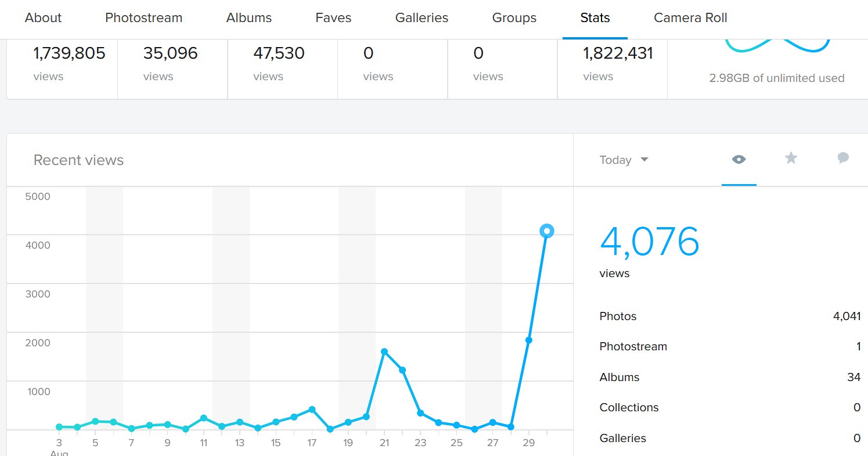Select the chart peak point at day 21
868x456 pixels.
tap(384, 352)
